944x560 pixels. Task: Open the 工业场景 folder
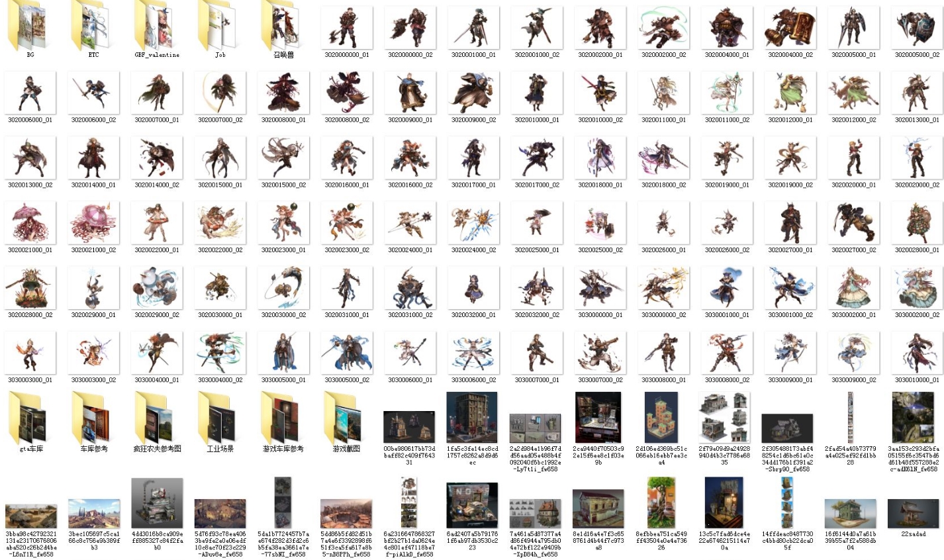[218, 418]
